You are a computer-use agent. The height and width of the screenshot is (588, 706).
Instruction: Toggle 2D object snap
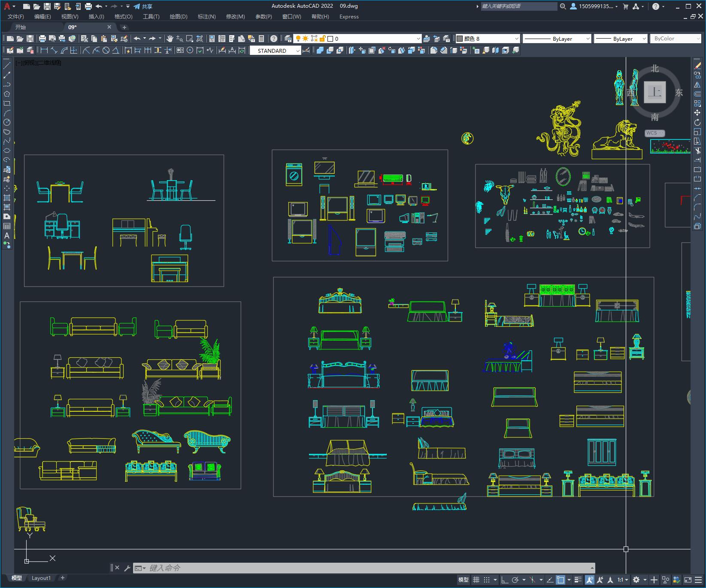[561, 580]
